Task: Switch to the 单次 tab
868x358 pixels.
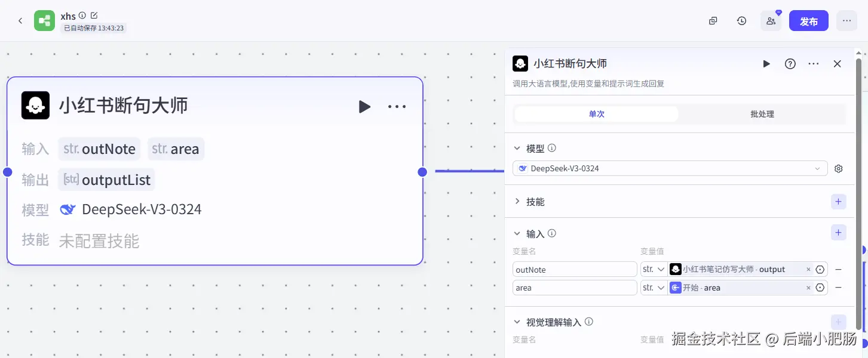Action: 596,114
